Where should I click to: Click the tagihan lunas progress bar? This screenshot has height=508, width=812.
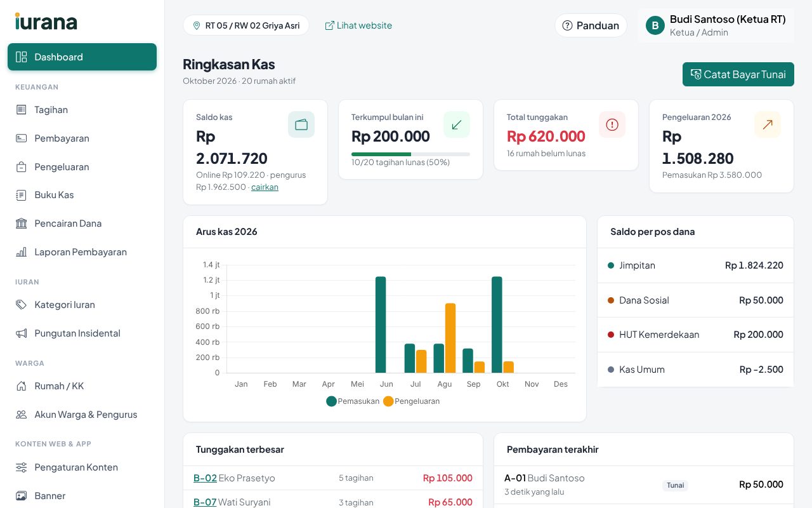(x=410, y=154)
